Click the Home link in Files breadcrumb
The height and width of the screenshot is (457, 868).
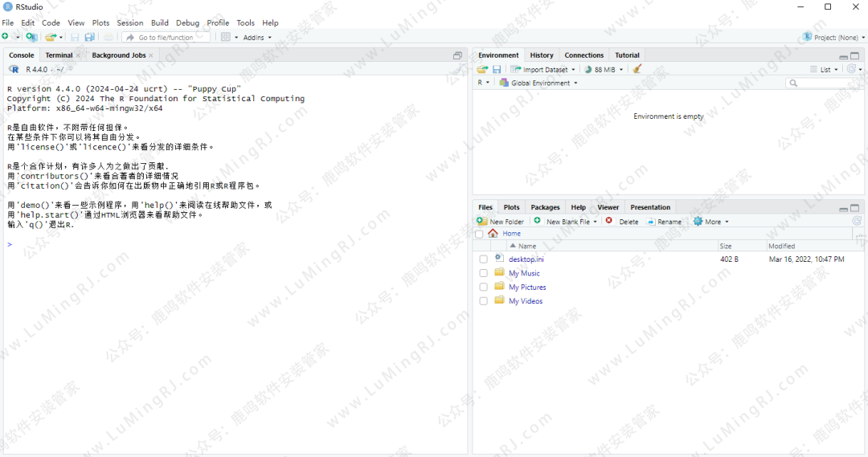[x=511, y=234]
